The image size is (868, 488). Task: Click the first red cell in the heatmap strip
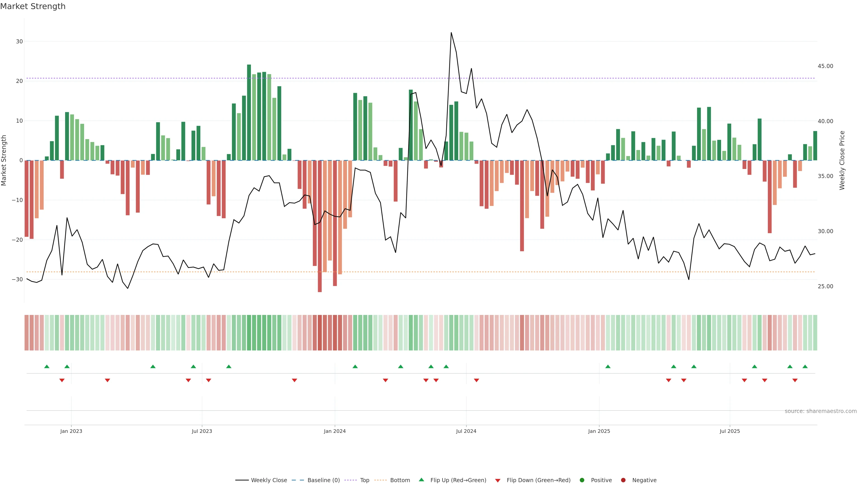pyautogui.click(x=27, y=332)
